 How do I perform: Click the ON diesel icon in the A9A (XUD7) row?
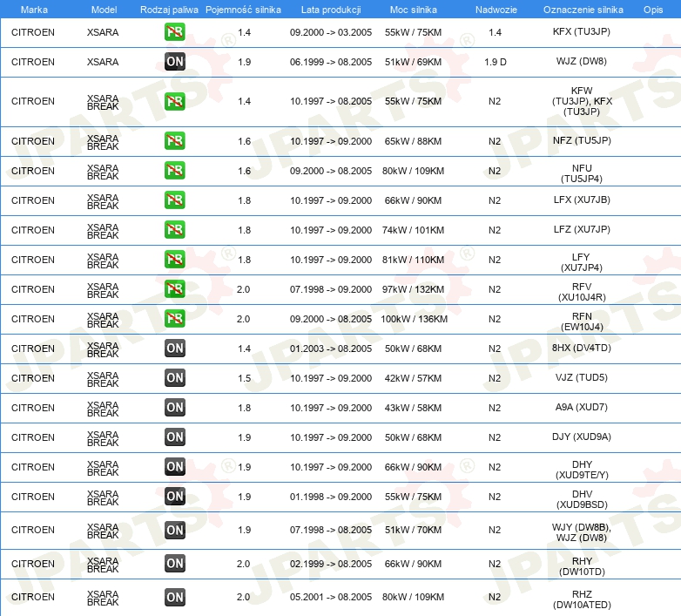[x=174, y=407]
